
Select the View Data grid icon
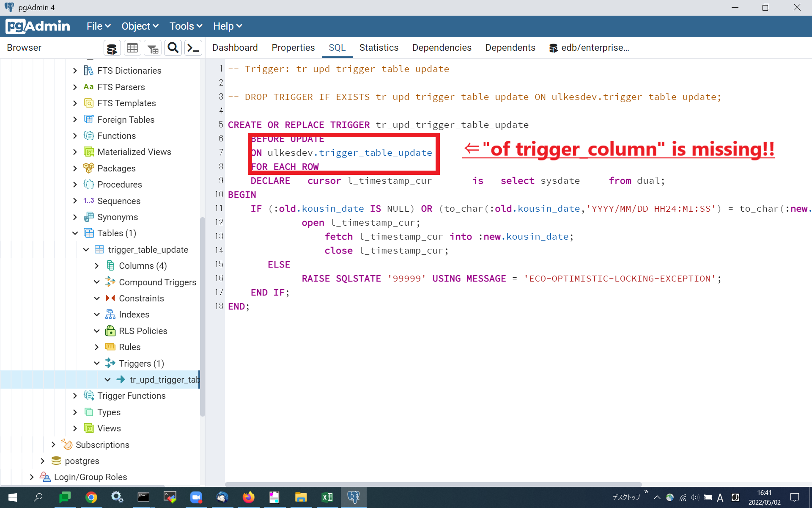pyautogui.click(x=132, y=47)
